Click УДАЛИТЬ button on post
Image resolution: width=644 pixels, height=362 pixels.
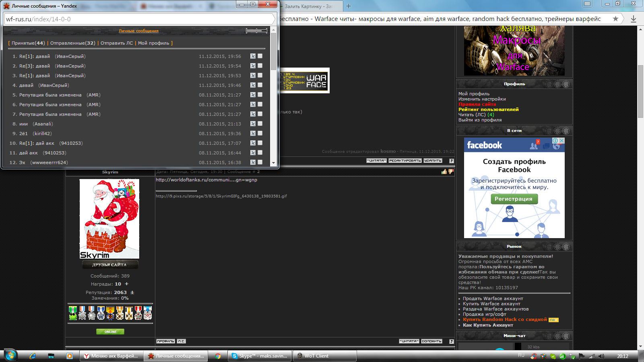pos(433,161)
